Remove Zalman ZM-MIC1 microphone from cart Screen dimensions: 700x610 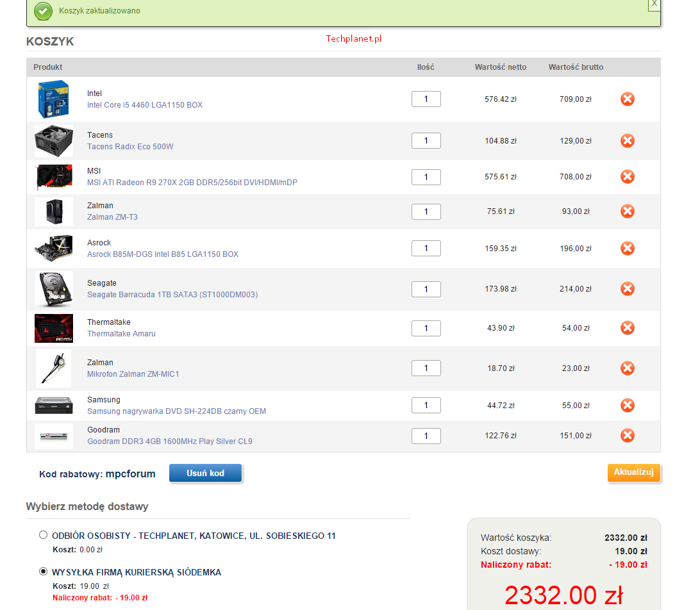(627, 368)
